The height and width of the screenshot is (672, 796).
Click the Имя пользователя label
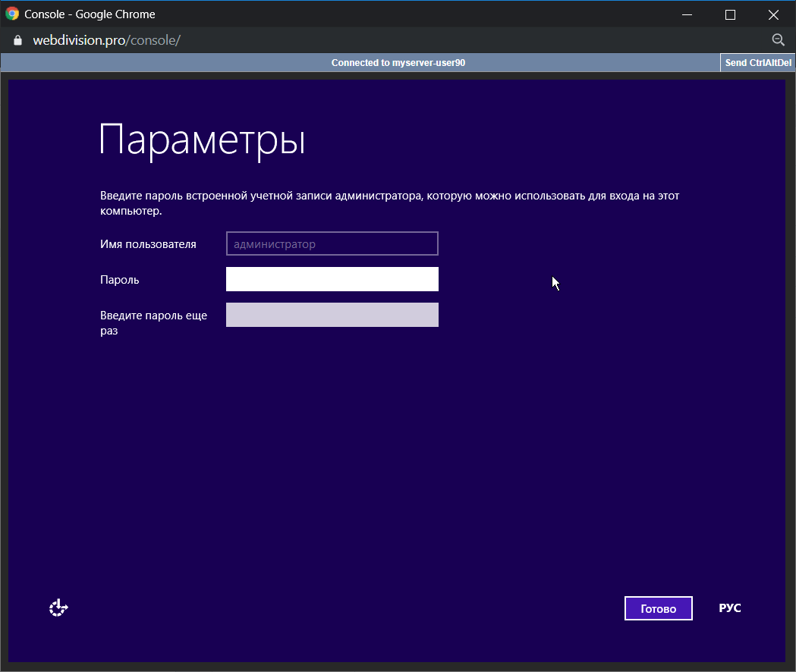tap(148, 244)
